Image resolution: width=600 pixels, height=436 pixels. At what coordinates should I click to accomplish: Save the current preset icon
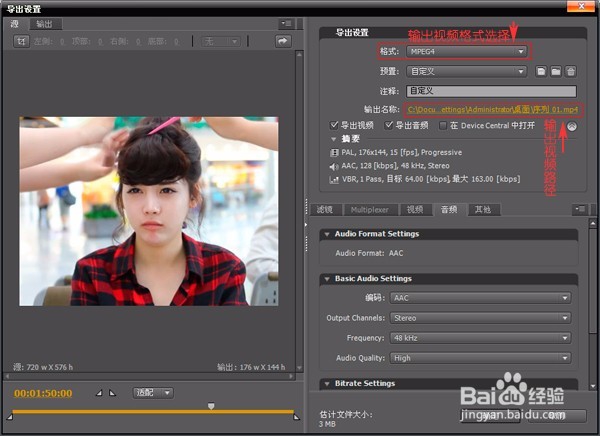coord(541,71)
